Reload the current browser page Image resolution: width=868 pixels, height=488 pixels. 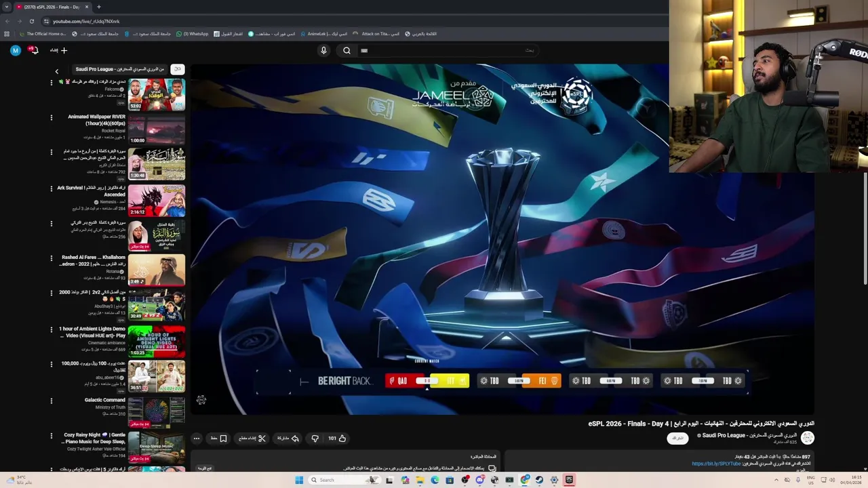[31, 21]
